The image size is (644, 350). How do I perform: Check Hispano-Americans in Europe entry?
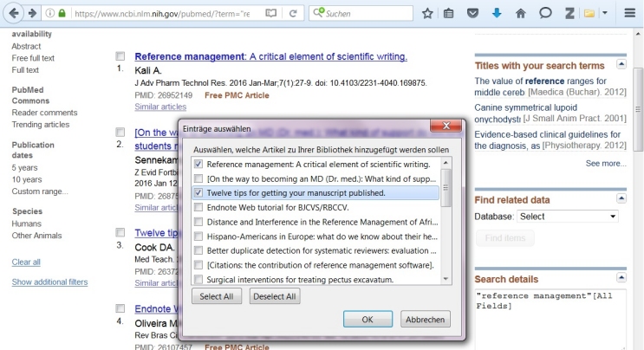point(198,237)
